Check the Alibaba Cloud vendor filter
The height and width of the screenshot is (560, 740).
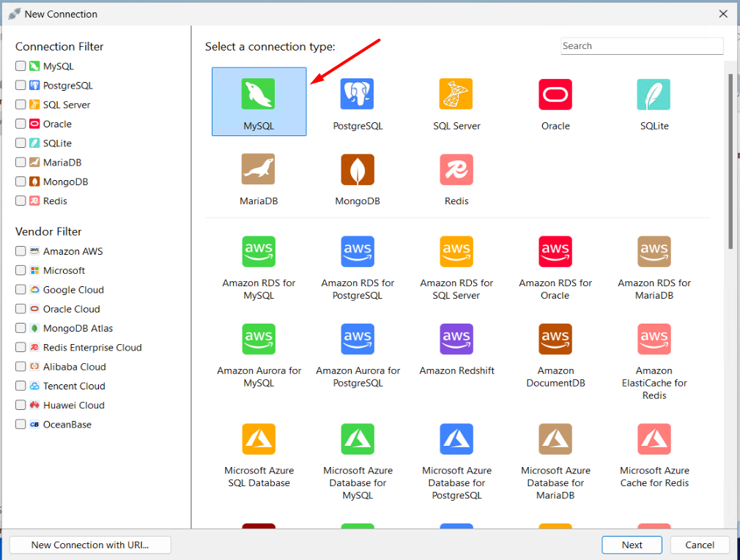pyautogui.click(x=21, y=366)
